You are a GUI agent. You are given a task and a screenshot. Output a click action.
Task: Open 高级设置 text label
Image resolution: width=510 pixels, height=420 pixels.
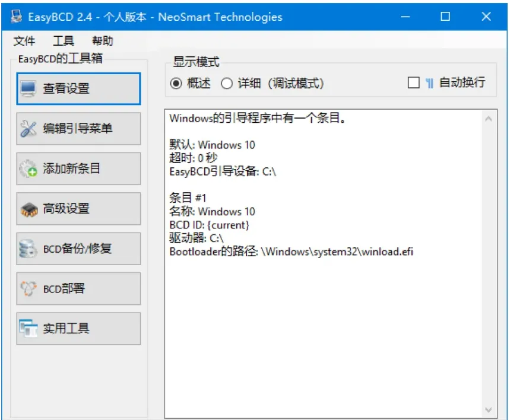(66, 209)
